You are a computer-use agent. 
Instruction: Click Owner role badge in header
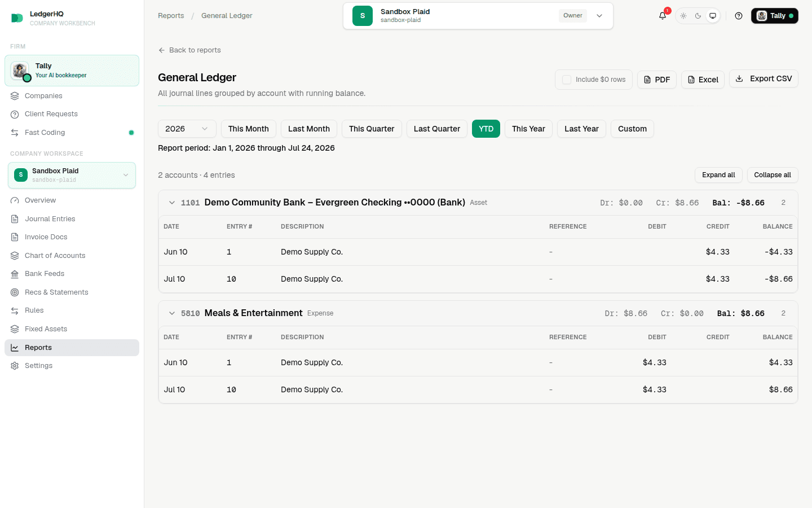coord(573,16)
